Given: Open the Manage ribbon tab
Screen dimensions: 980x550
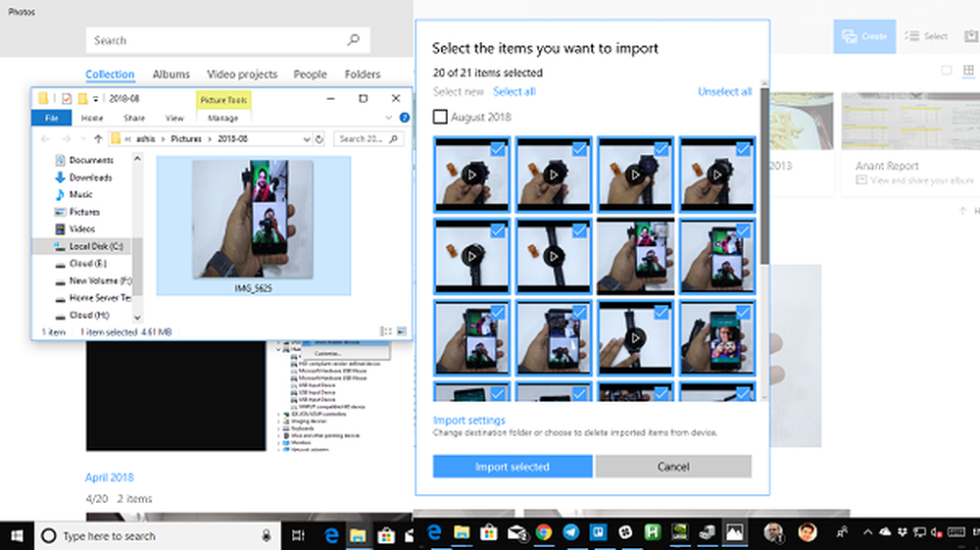Looking at the screenshot, I should 224,118.
